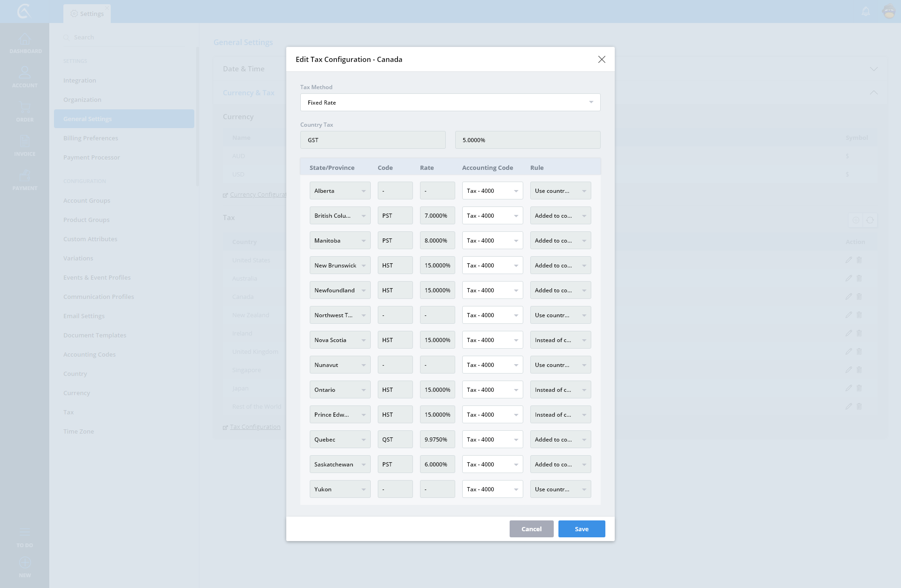This screenshot has height=588, width=901.
Task: Click the GST country tax rate field
Action: pyautogui.click(x=527, y=140)
